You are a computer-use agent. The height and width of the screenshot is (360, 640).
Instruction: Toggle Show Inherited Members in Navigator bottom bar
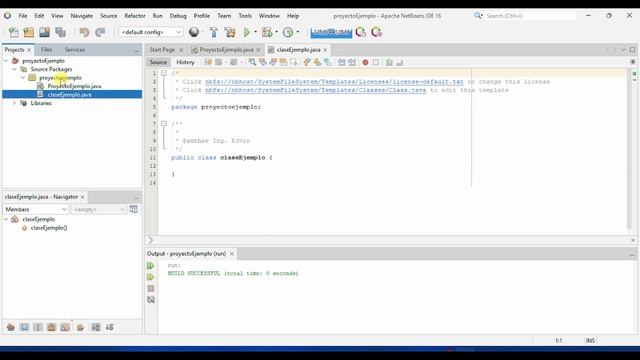11,327
